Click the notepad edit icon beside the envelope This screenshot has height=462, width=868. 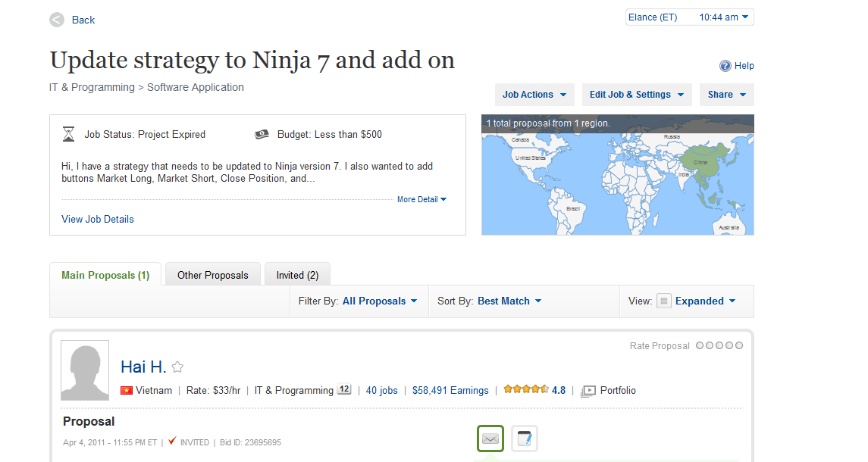coord(525,439)
